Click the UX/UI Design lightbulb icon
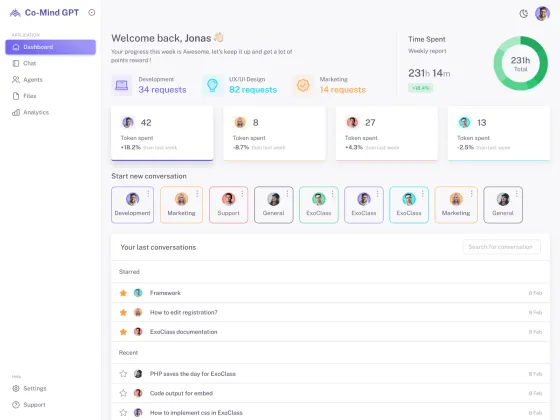The height and width of the screenshot is (420, 560). click(x=212, y=85)
